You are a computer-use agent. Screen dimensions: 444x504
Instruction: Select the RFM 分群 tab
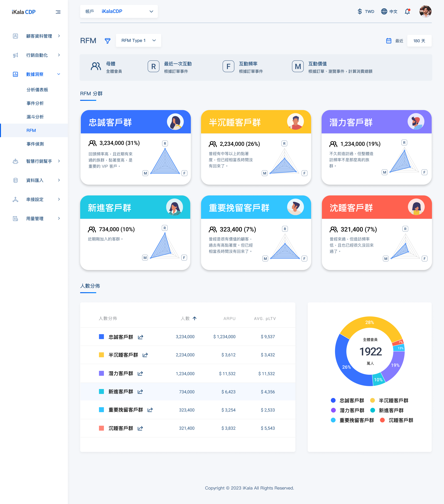point(91,94)
